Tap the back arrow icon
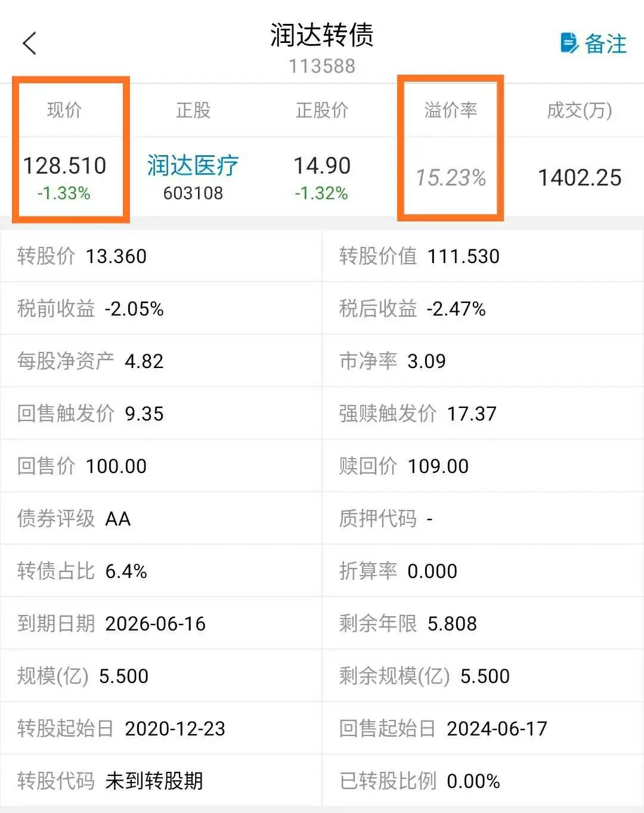 [29, 43]
